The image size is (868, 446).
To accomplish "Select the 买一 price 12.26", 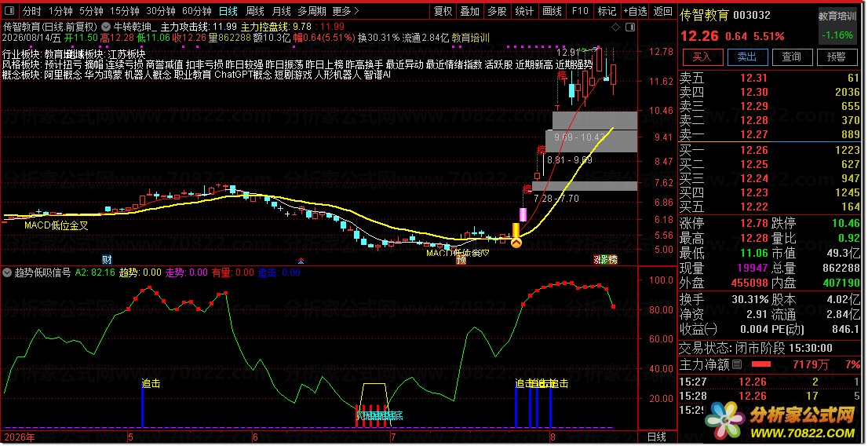I will point(754,150).
